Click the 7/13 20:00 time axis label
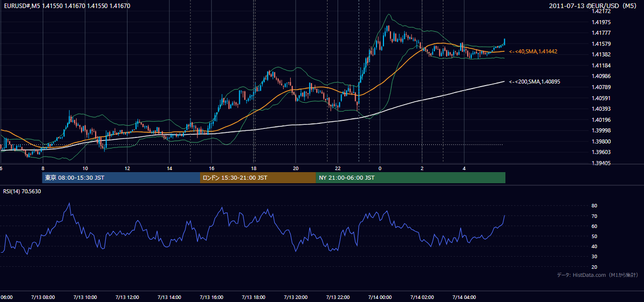The height and width of the screenshot is (302, 644). coord(296,297)
